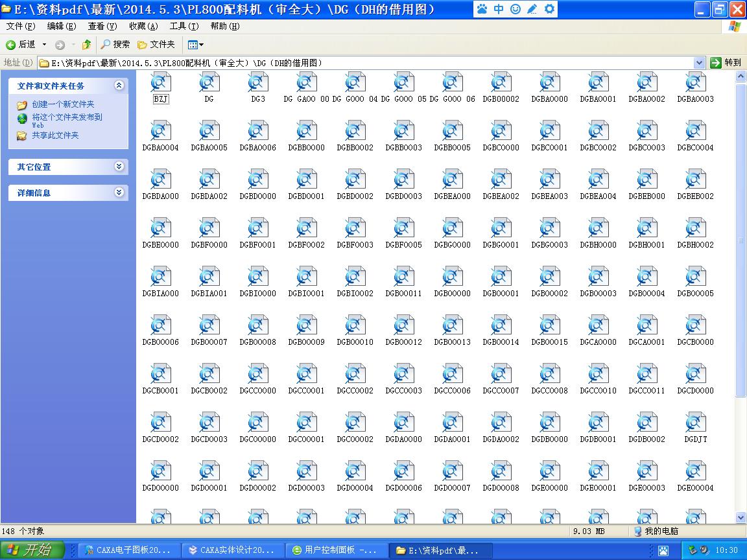Image resolution: width=747 pixels, height=560 pixels.
Task: Click the Up folder icon on the toolbar
Action: (88, 45)
